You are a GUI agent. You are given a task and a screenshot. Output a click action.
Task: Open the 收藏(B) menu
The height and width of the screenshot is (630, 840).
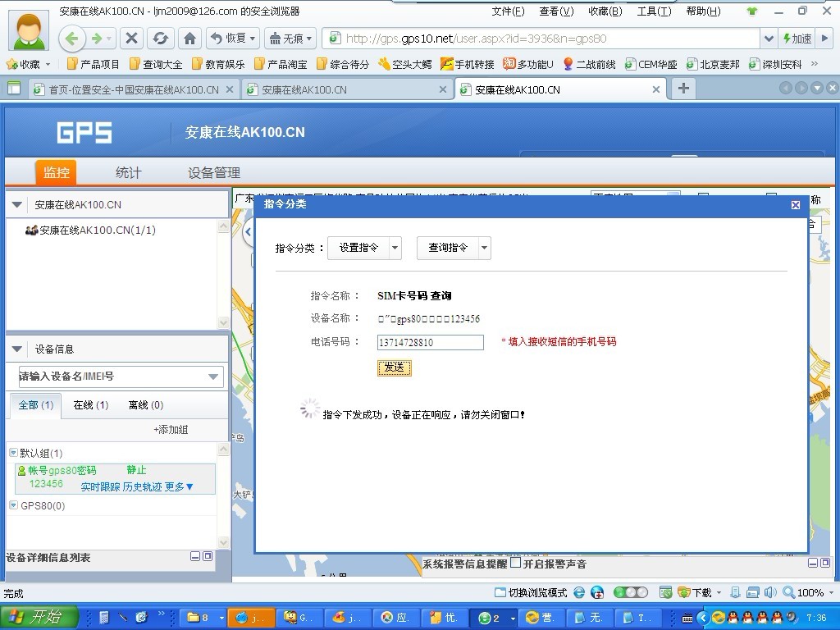[x=605, y=11]
